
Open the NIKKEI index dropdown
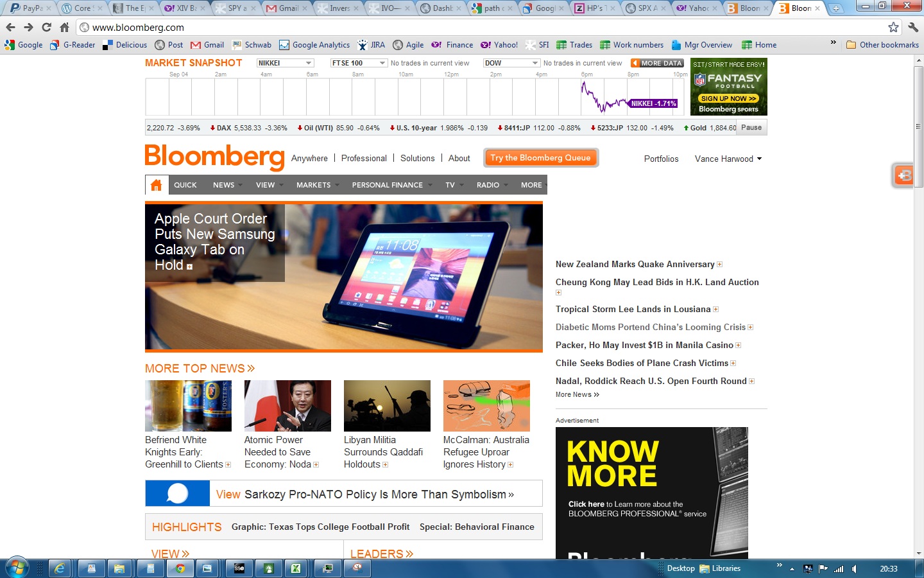(285, 63)
